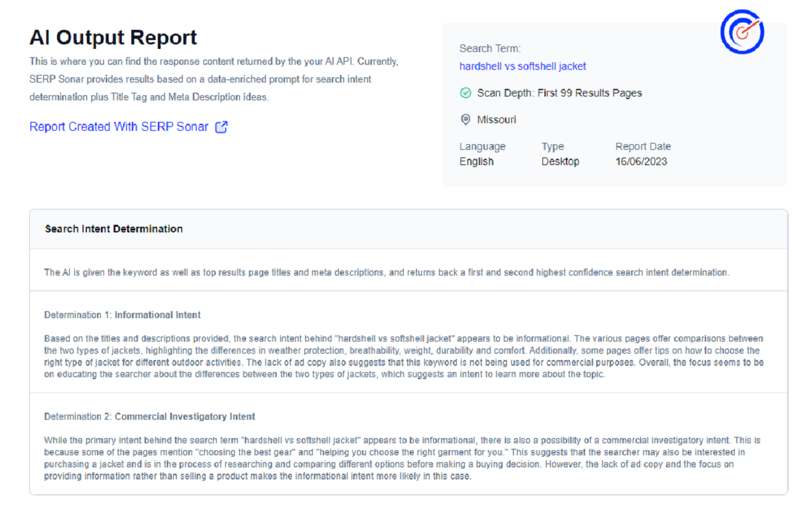Click the Search Term label
Screen dimensions: 812x508
click(490, 48)
